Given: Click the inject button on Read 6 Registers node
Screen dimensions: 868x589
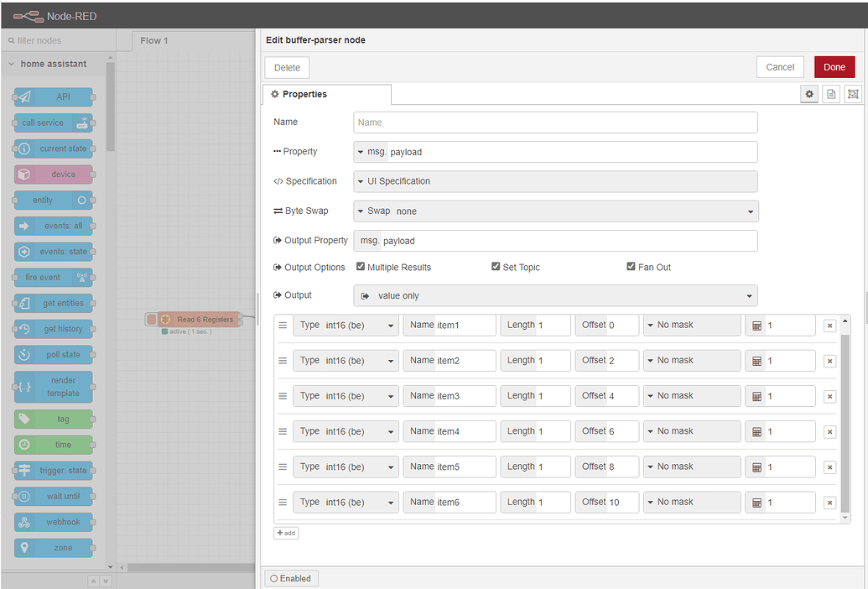Looking at the screenshot, I should (x=151, y=320).
